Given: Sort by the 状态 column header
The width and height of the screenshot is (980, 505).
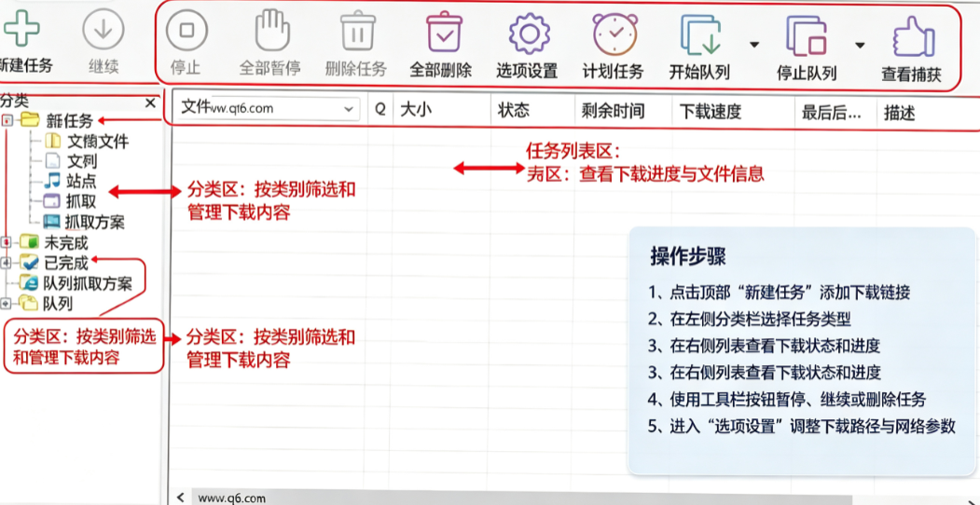Looking at the screenshot, I should coord(531,111).
